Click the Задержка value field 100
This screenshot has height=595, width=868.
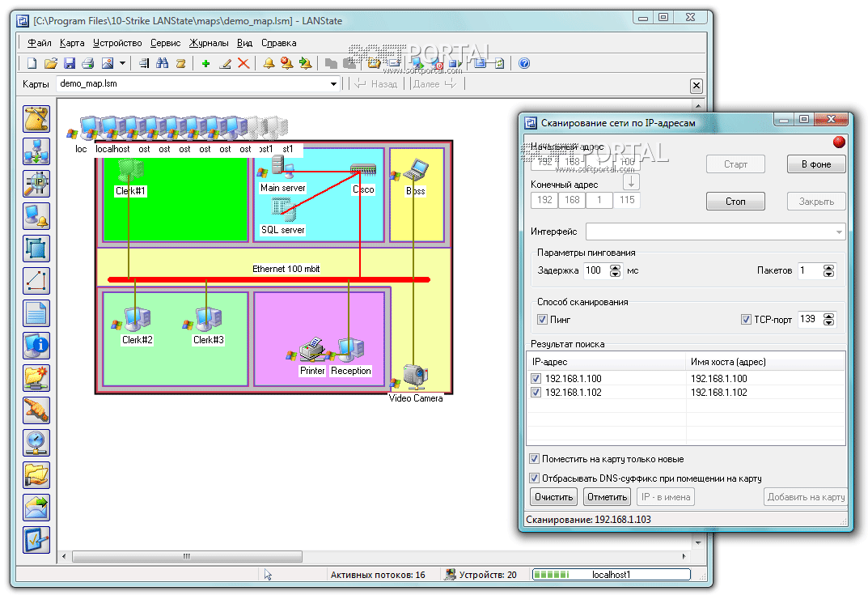[597, 270]
